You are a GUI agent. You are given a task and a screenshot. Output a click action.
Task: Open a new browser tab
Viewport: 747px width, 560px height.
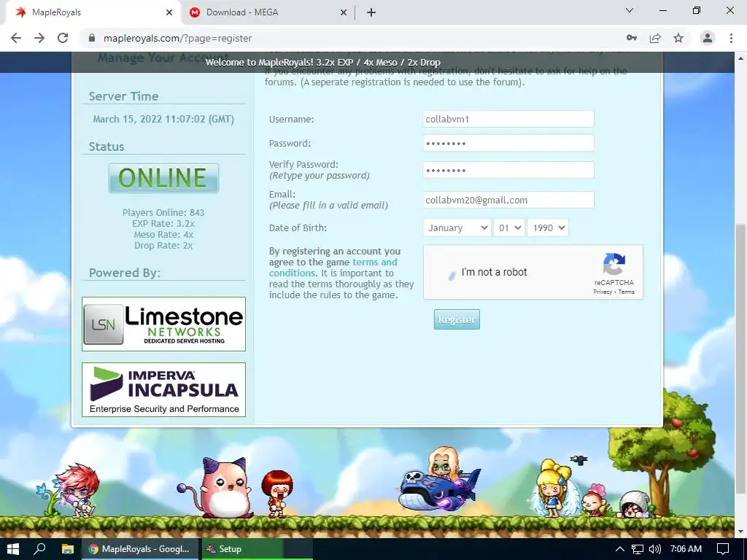point(371,12)
